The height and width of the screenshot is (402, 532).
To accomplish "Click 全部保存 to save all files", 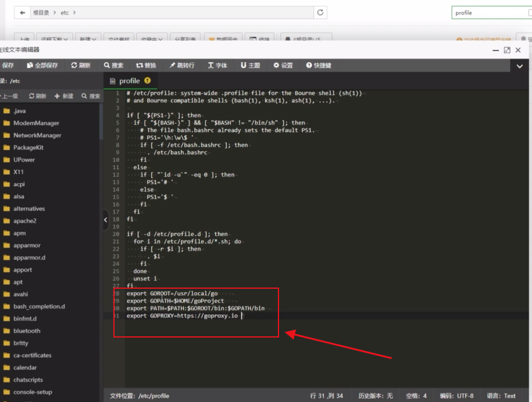I will pyautogui.click(x=42, y=66).
